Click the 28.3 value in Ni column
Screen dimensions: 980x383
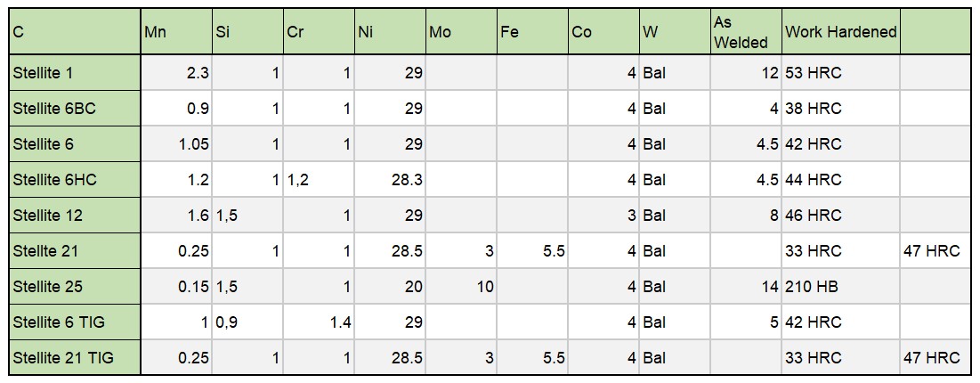click(390, 180)
